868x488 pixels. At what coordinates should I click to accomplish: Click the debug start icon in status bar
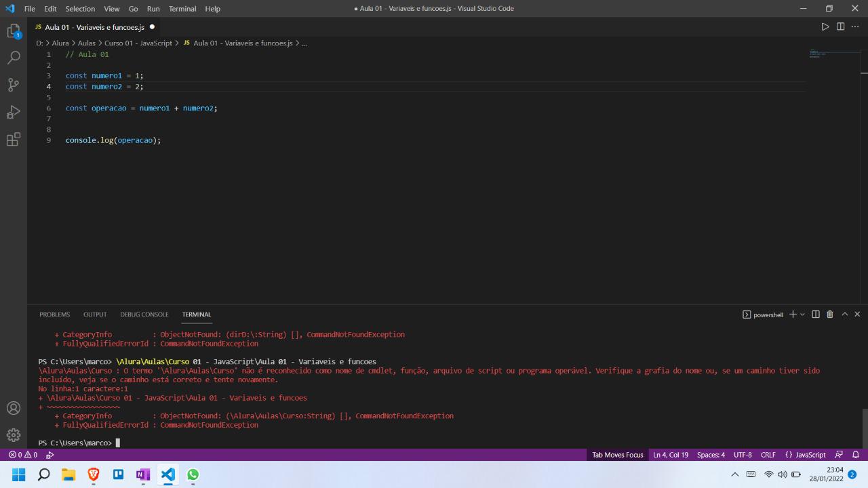pyautogui.click(x=50, y=455)
